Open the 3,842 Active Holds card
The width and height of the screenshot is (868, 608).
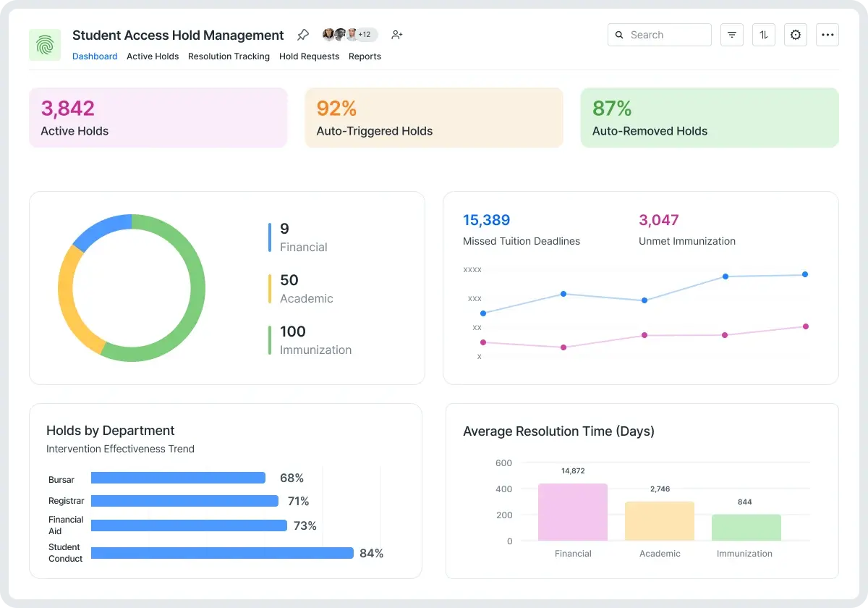point(158,118)
